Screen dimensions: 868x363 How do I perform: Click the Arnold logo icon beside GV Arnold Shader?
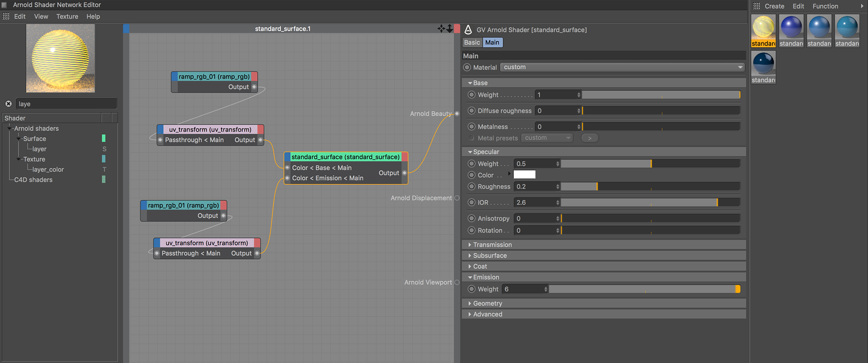pyautogui.click(x=468, y=30)
